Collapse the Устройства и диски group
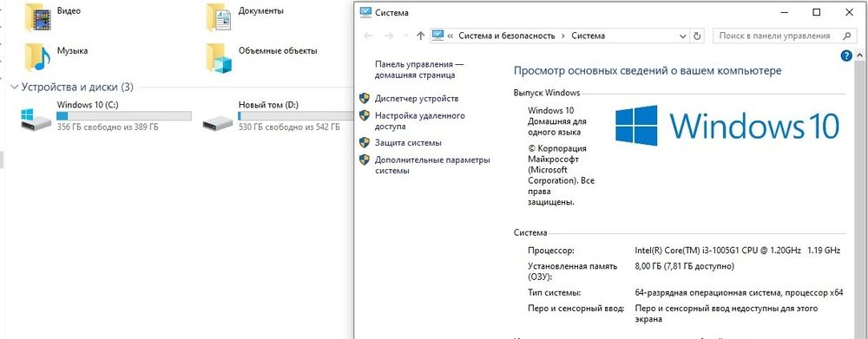The width and height of the screenshot is (868, 339). (15, 88)
